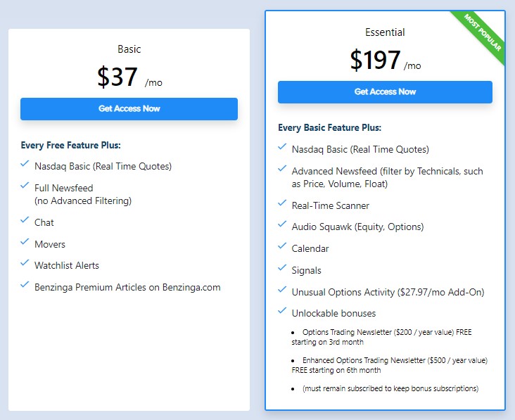The height and width of the screenshot is (420, 515).
Task: Click the checkmark beside Watchlist Alerts
Action: pos(25,264)
